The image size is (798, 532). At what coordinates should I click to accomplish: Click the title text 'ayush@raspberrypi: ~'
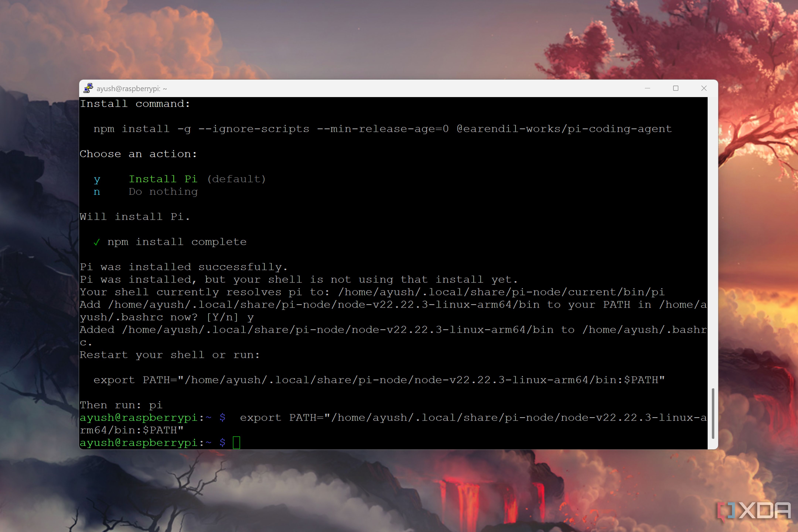coord(132,88)
